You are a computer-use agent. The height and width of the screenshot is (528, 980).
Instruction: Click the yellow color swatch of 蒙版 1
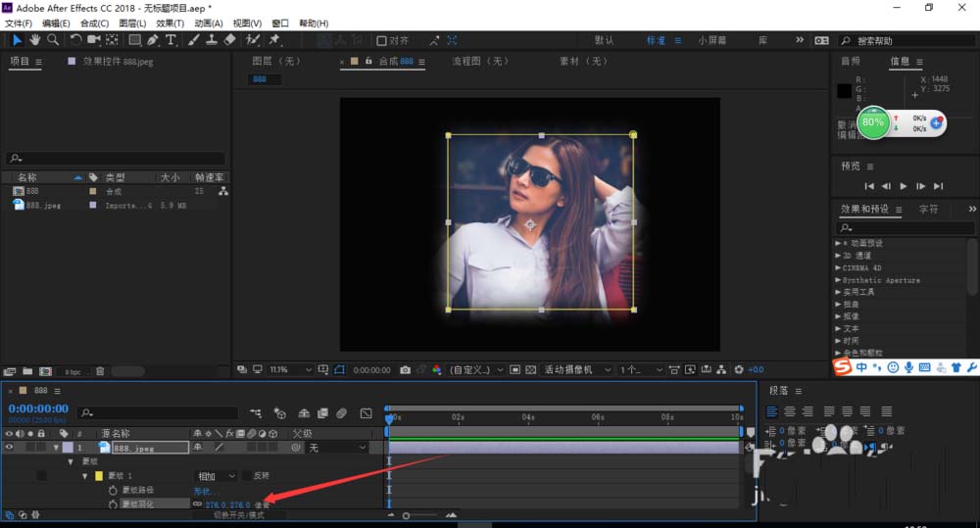(98, 476)
